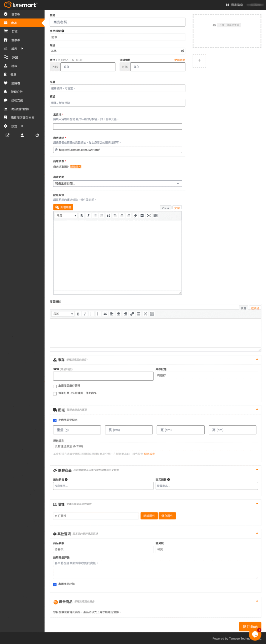Open 出貨時間 dropdown
266x644 pixels.
tap(117, 184)
